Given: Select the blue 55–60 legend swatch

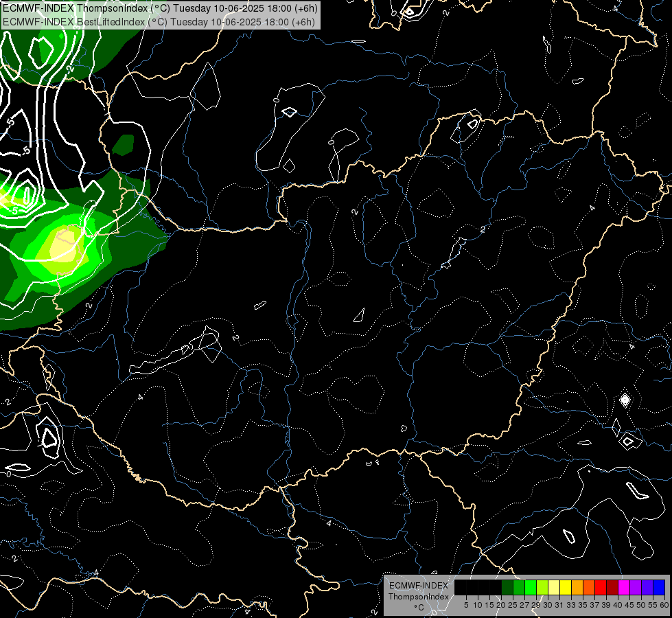Looking at the screenshot, I should pos(659,587).
